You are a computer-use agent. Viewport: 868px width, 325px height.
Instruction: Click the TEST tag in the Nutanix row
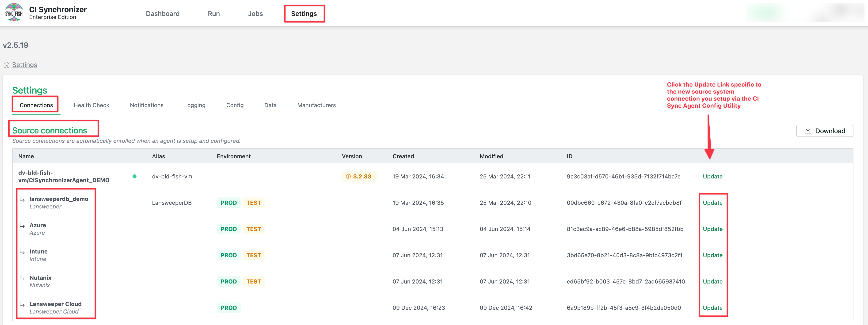click(253, 281)
